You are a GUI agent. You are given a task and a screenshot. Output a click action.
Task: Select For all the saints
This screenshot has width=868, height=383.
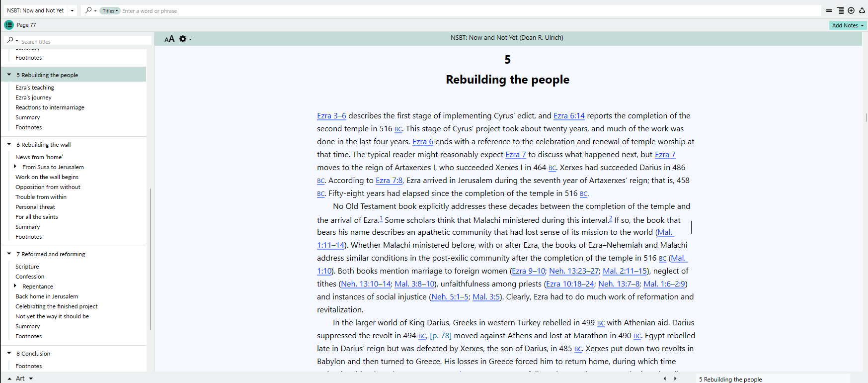tap(37, 217)
